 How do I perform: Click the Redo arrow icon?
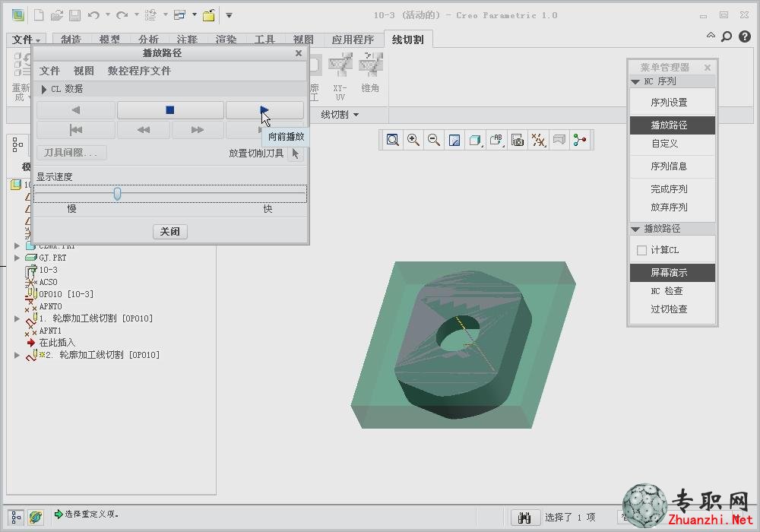tap(122, 15)
